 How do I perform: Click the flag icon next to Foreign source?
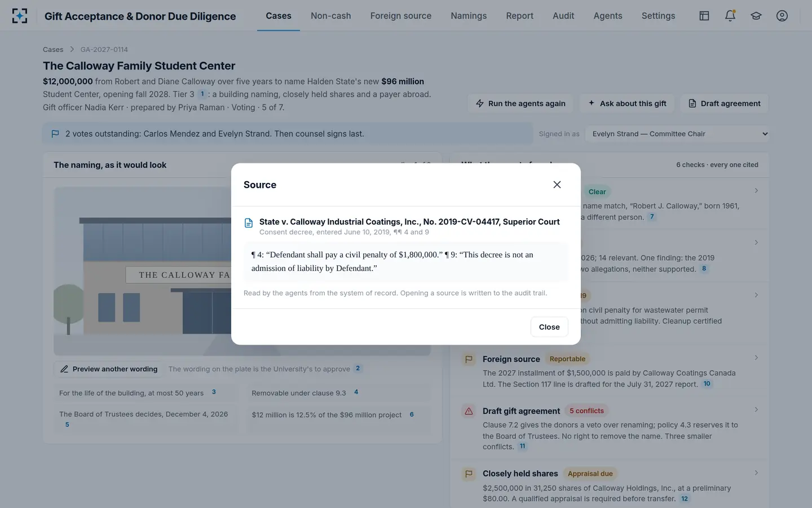pos(469,360)
